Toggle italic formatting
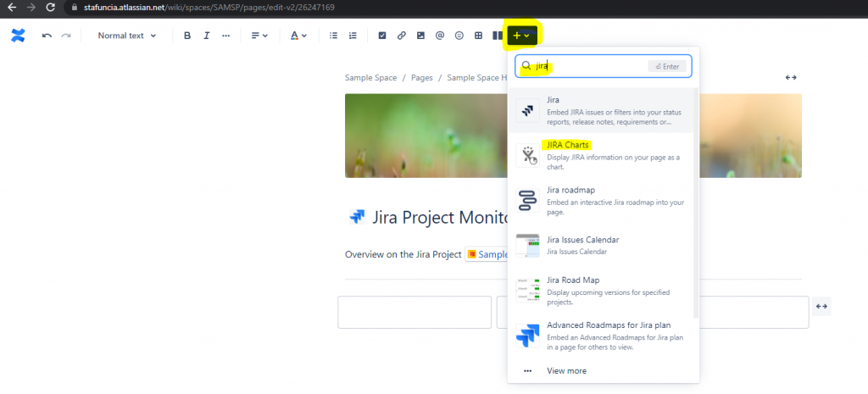 tap(207, 36)
